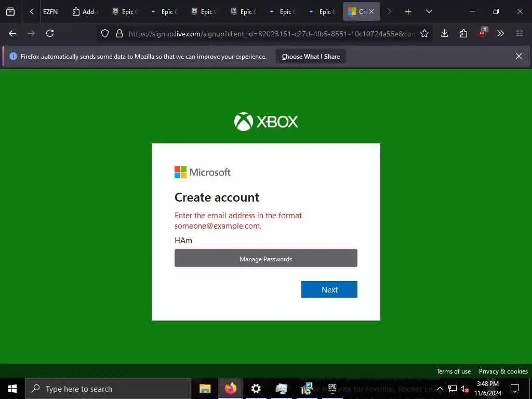Reload the current page
Image resolution: width=532 pixels, height=399 pixels.
[x=50, y=33]
